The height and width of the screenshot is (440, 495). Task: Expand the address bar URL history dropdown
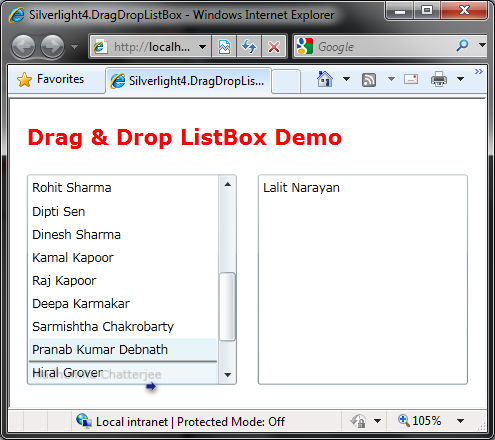(202, 47)
